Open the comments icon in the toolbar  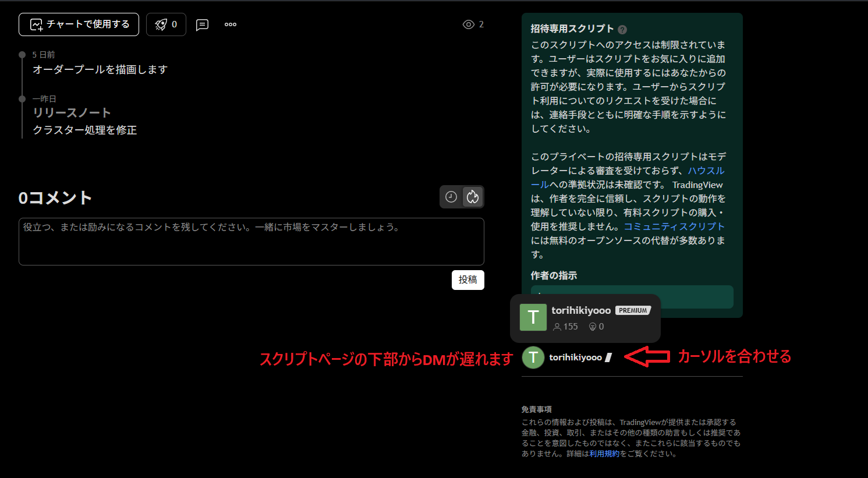(x=202, y=24)
